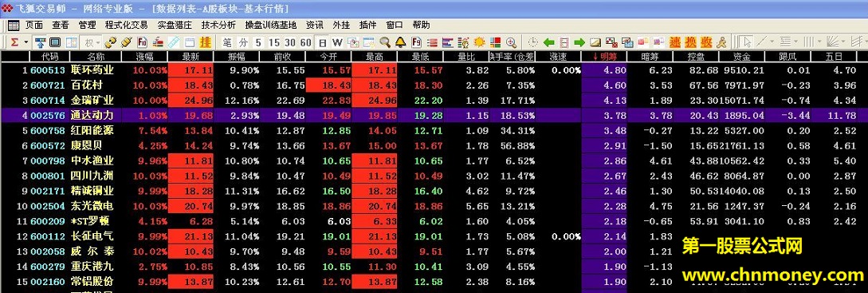
Task: Open the 操盘训练基地 menu
Action: pyautogui.click(x=271, y=25)
